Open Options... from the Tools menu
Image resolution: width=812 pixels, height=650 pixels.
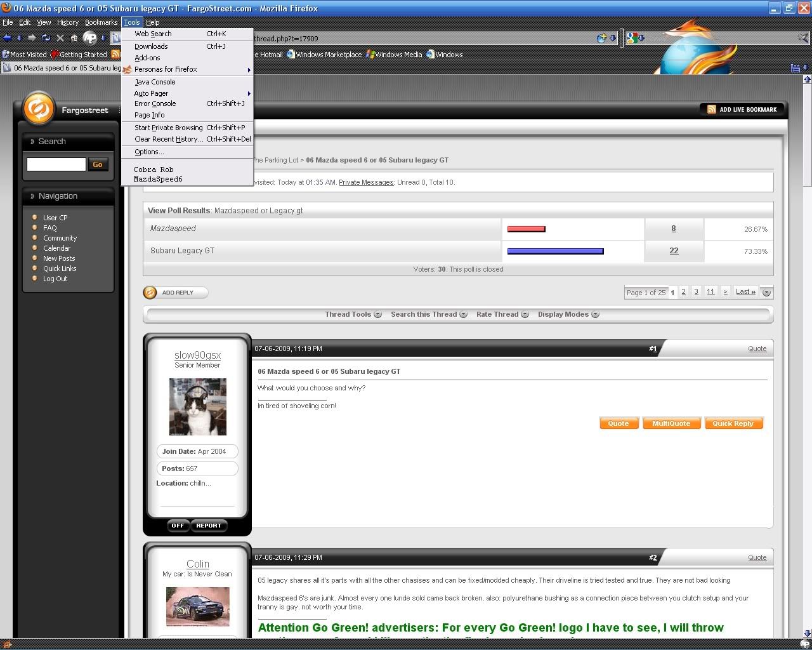tap(187, 152)
